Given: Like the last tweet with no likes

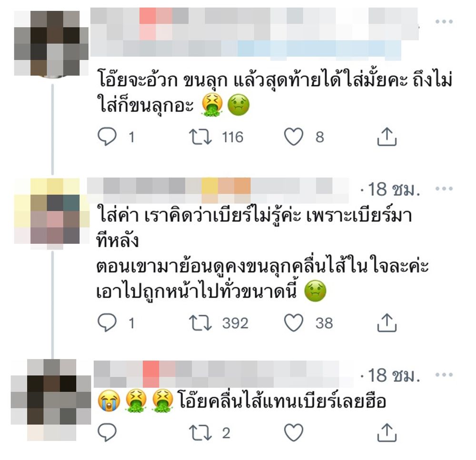Looking at the screenshot, I should pos(294,432).
